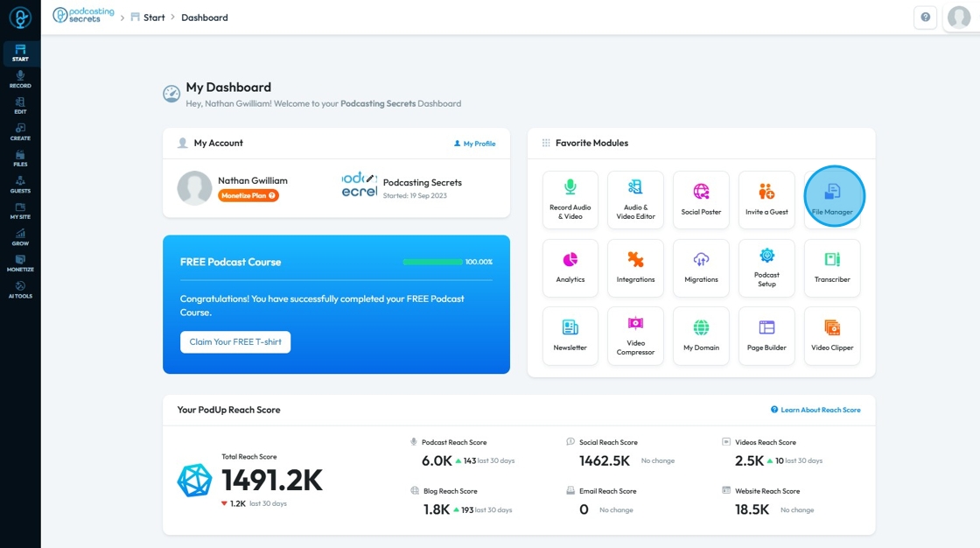Open the Files section in sidebar
Image resolution: width=980 pixels, height=548 pixels.
click(20, 158)
